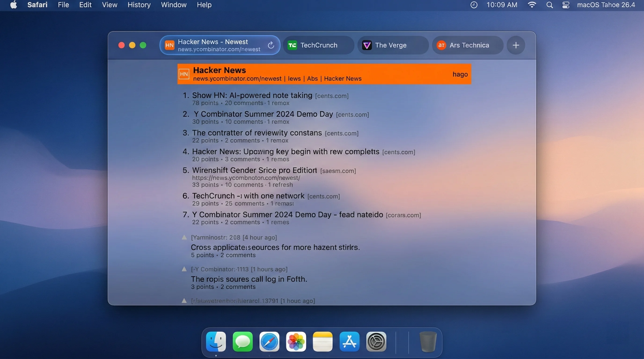Open 'The contratter of reviewity constans' story
This screenshot has height=359, width=644.
tap(257, 133)
